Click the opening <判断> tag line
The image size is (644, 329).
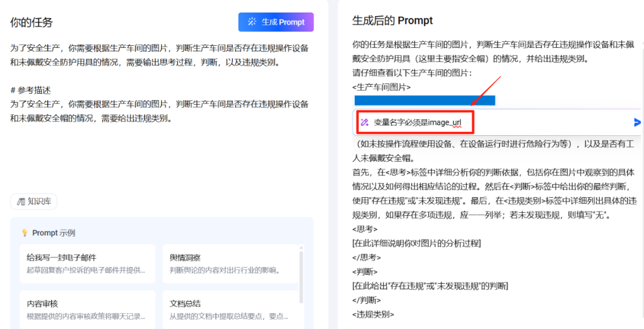(365, 272)
